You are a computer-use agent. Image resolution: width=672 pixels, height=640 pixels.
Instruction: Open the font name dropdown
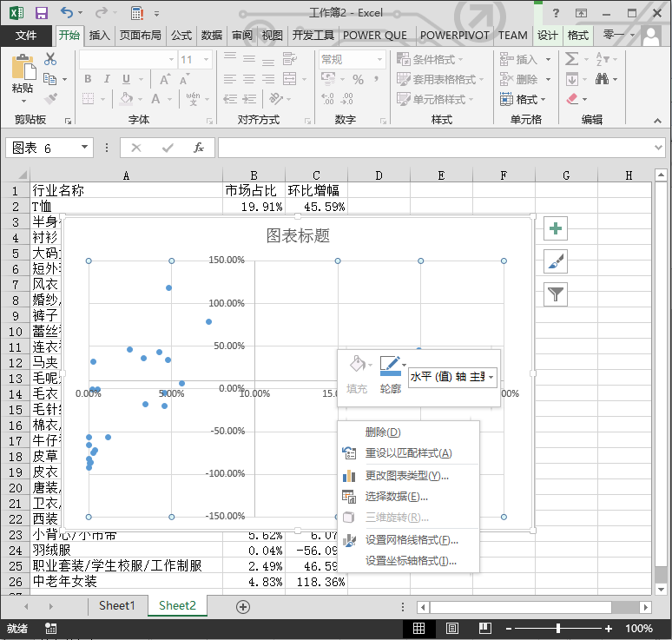[171, 59]
